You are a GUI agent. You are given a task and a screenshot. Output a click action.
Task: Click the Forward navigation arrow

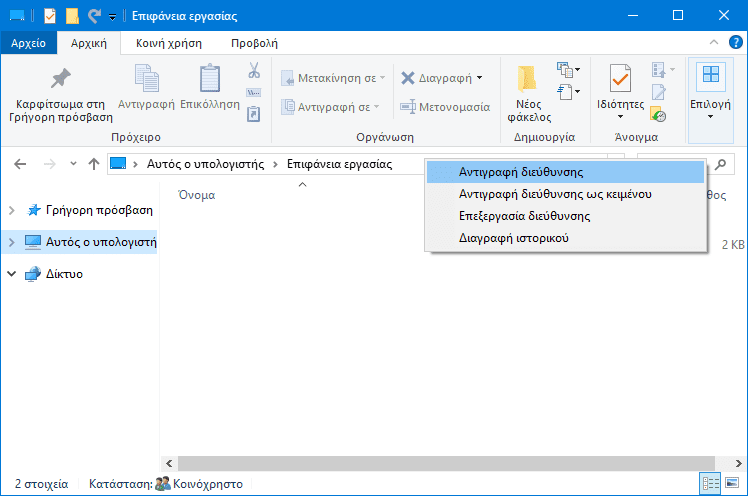50,164
